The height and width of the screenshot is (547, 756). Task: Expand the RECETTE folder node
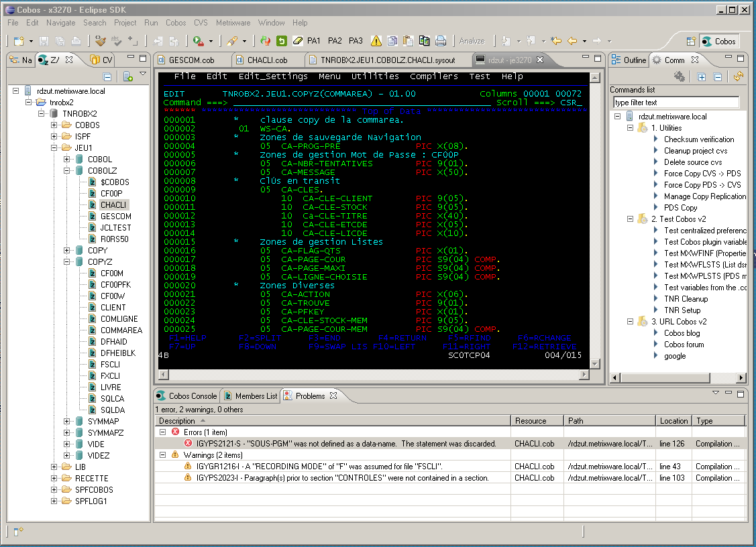pyautogui.click(x=54, y=479)
